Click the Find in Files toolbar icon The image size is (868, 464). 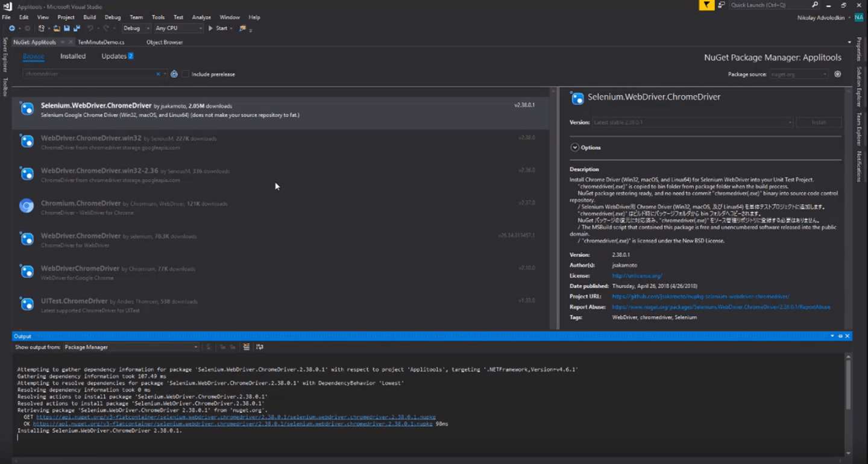242,28
